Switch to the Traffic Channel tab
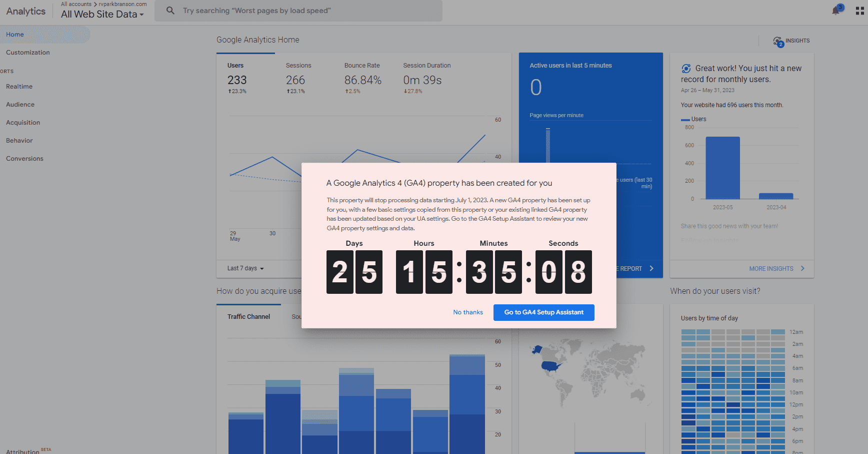868x454 pixels. [248, 316]
